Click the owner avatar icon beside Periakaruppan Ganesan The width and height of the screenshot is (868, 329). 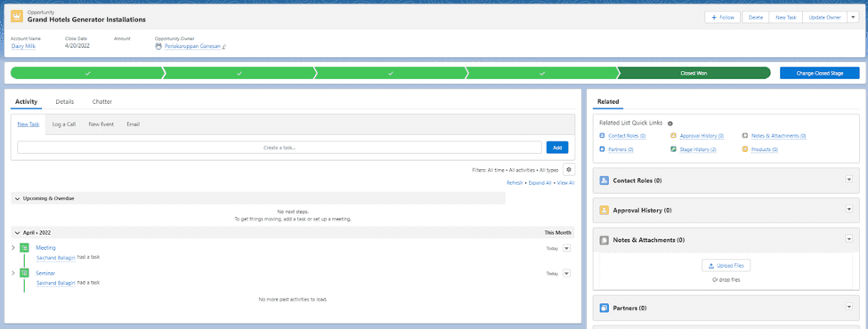(x=158, y=46)
